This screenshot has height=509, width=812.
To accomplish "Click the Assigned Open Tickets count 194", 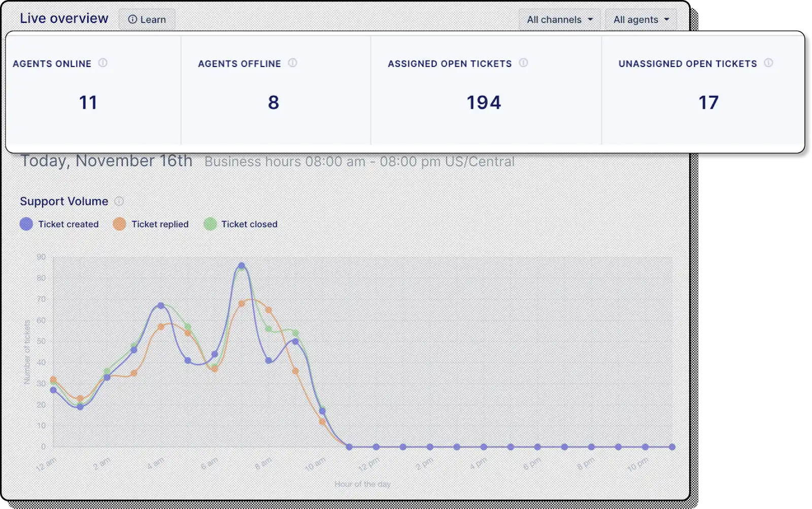I will (484, 103).
